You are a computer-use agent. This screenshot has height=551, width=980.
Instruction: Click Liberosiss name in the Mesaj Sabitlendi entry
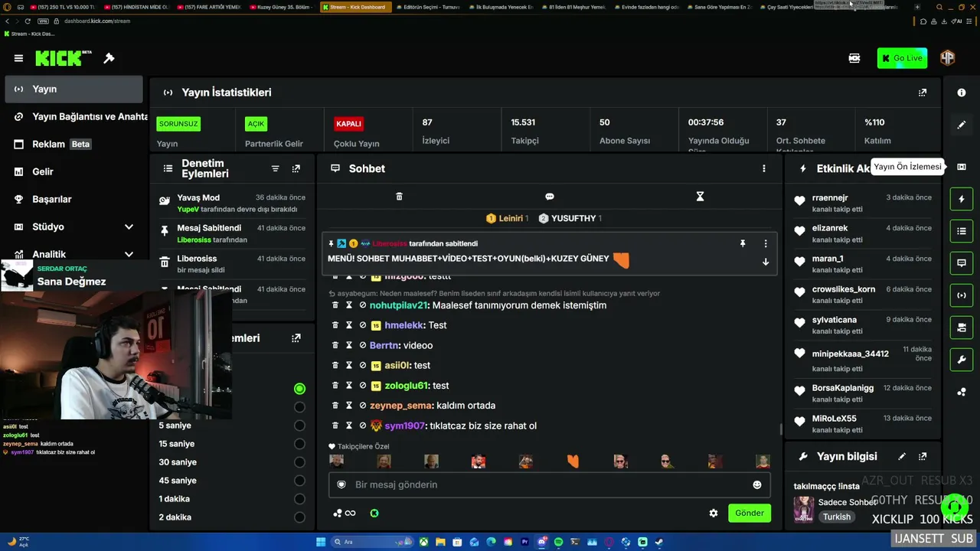pyautogui.click(x=194, y=240)
